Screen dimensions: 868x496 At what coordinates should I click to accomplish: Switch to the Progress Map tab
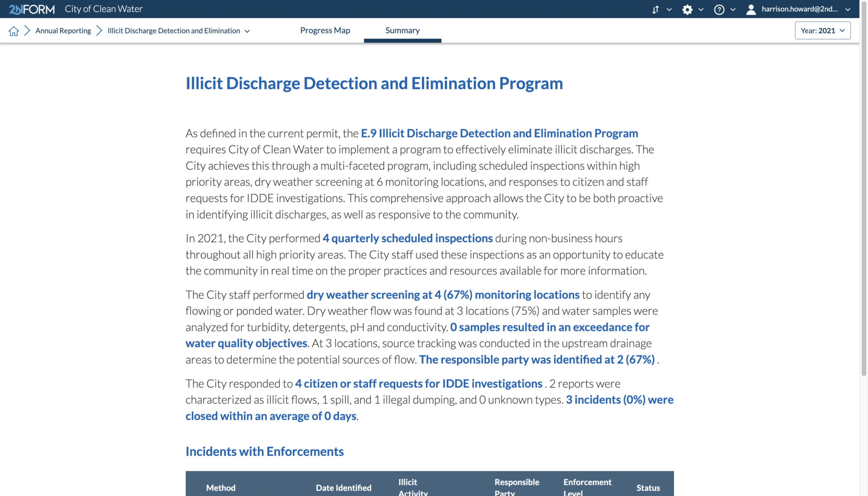pyautogui.click(x=325, y=30)
